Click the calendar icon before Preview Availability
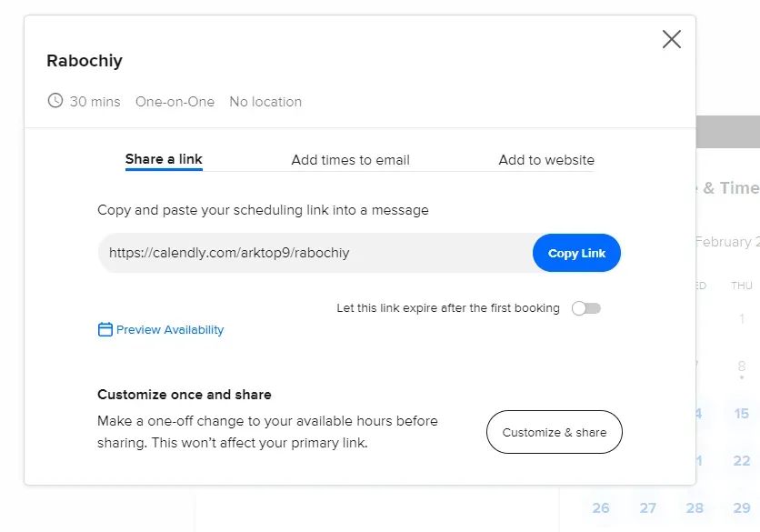The height and width of the screenshot is (532, 760). point(105,330)
